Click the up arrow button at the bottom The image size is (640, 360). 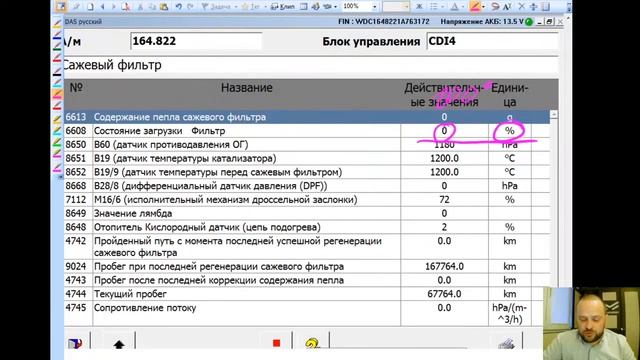click(119, 344)
